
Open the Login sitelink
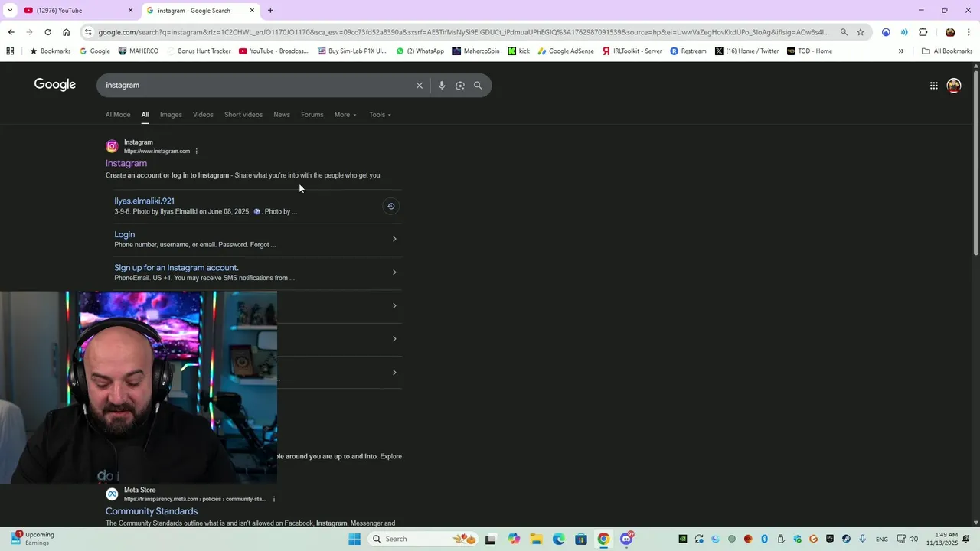click(x=125, y=234)
